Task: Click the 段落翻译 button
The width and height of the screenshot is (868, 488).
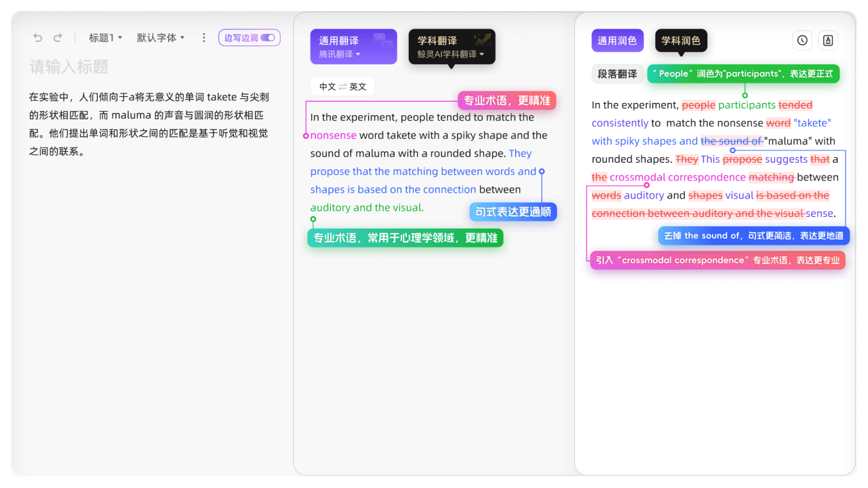Action: (x=617, y=74)
